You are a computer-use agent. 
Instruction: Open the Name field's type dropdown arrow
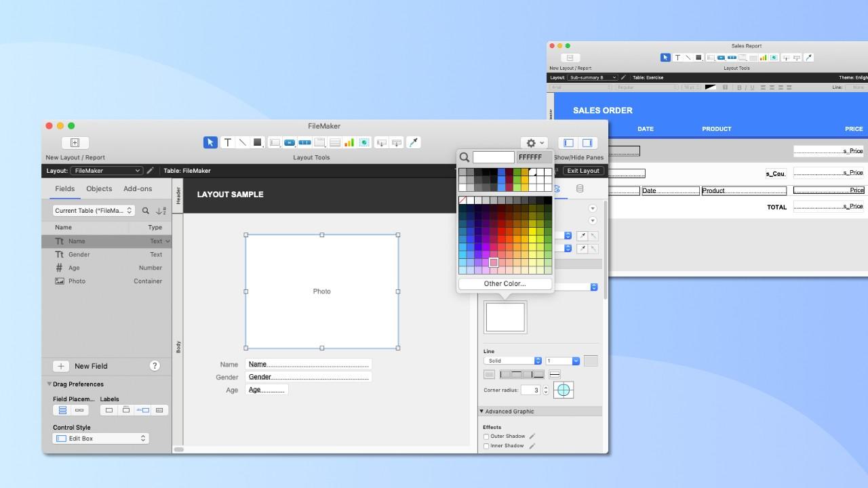(167, 241)
